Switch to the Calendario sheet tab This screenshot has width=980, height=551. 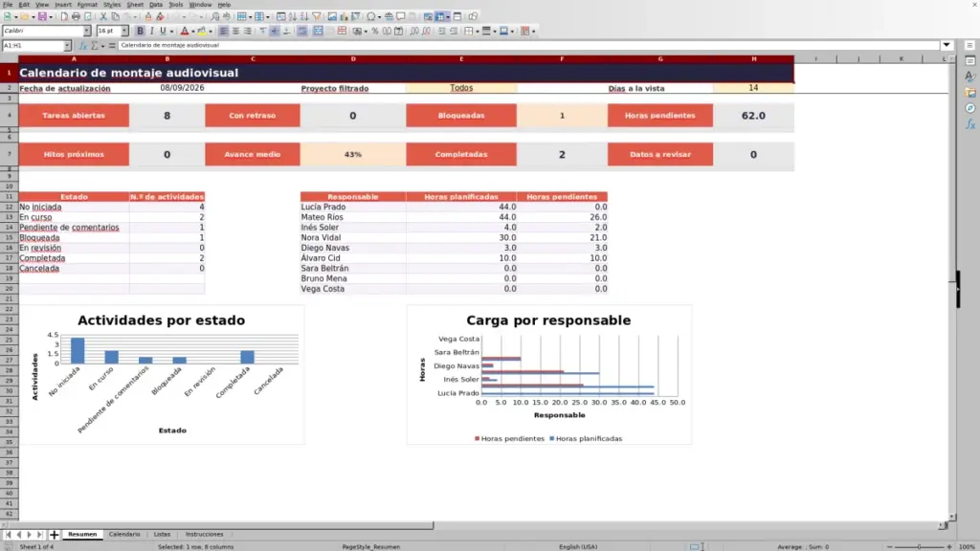coord(124,534)
